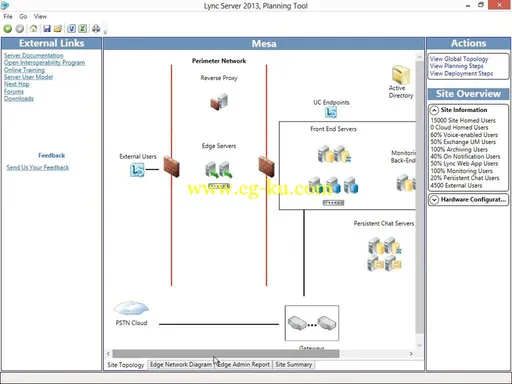Select the Persistent Chat Servers icon

tap(385, 254)
